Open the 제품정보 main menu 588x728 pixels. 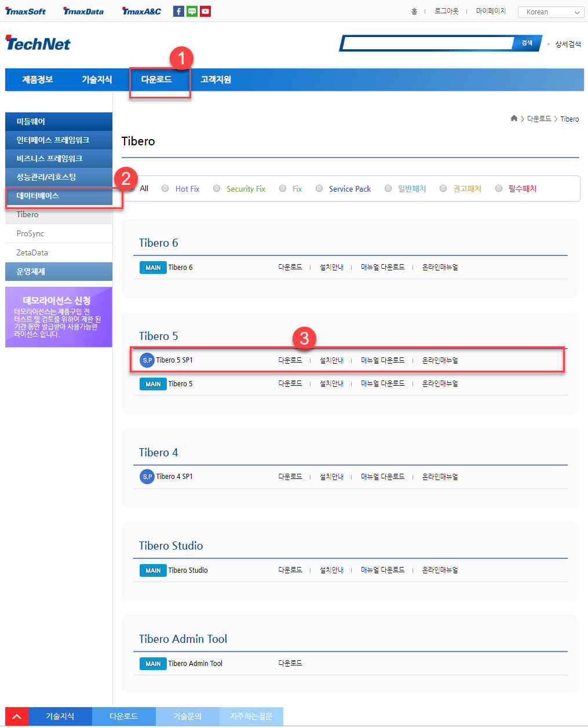click(38, 79)
